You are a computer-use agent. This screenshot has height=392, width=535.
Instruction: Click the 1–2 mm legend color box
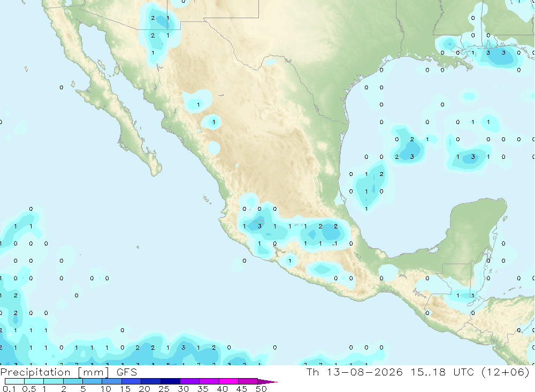pos(53,381)
